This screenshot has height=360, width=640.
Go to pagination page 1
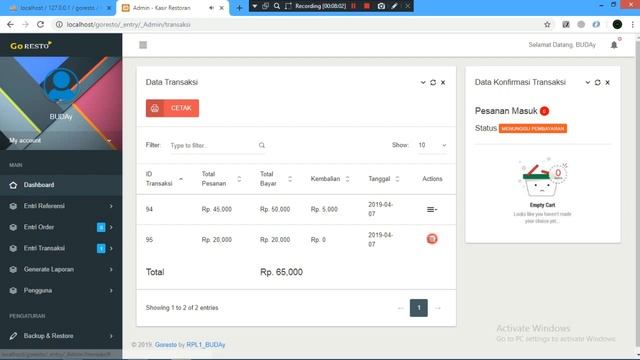tap(419, 308)
